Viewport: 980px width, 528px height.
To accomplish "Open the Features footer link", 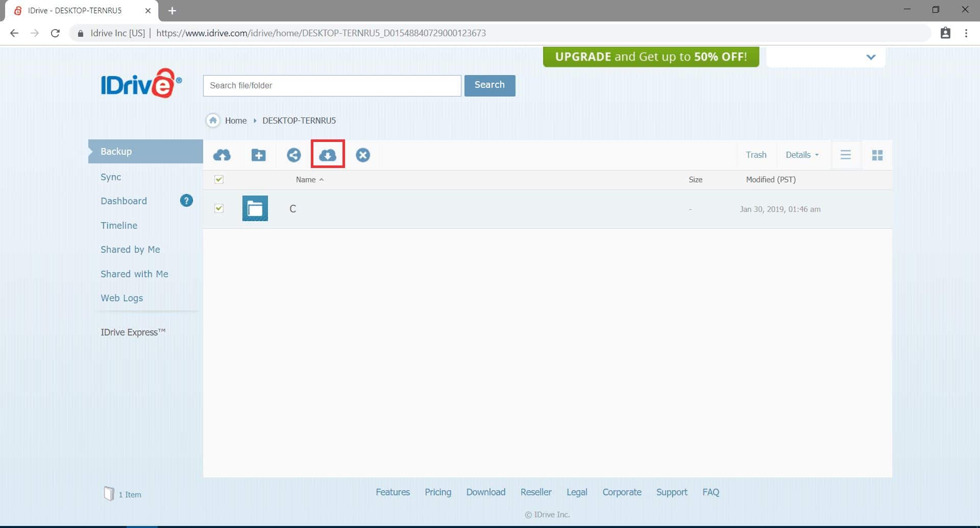I will click(393, 492).
